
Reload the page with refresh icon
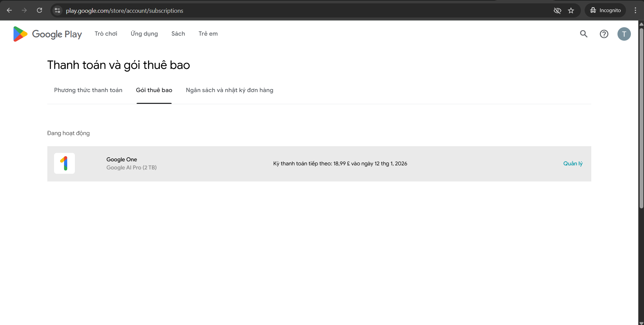pyautogui.click(x=39, y=10)
